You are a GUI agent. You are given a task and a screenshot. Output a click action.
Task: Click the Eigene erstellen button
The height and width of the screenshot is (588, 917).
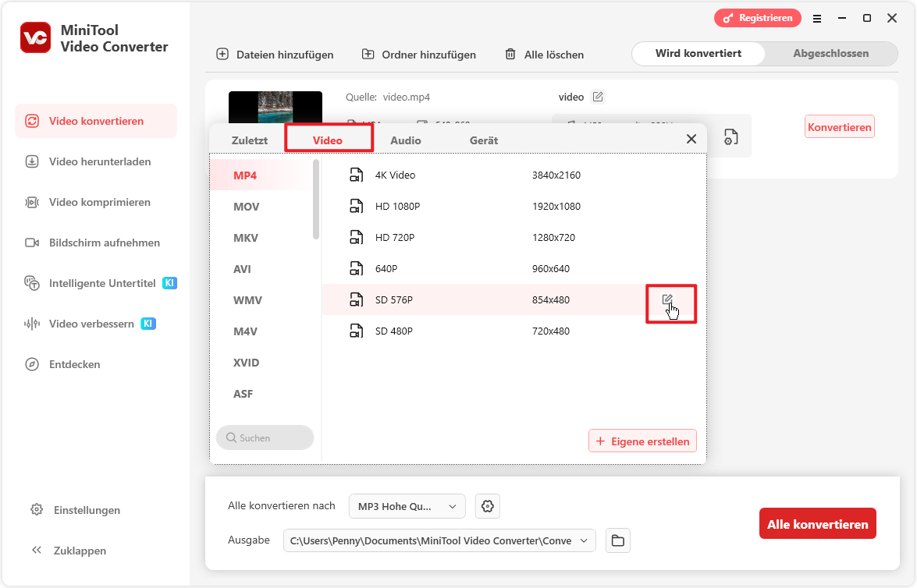click(x=642, y=441)
